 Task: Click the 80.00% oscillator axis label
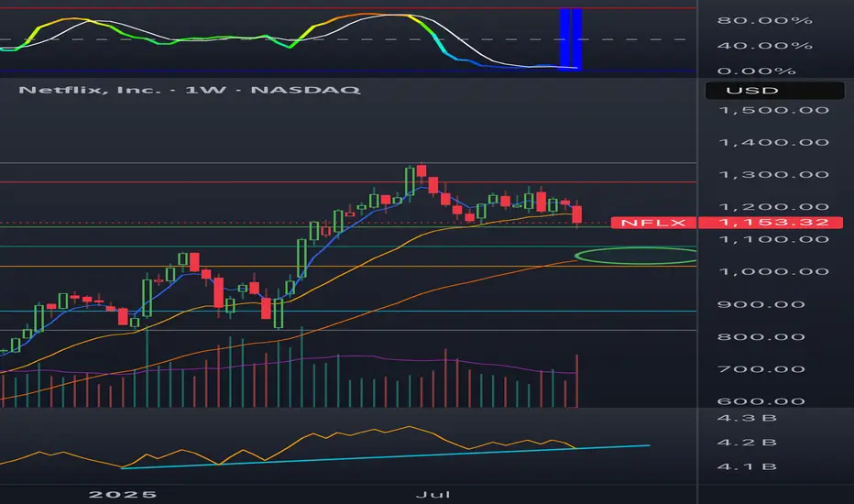765,21
